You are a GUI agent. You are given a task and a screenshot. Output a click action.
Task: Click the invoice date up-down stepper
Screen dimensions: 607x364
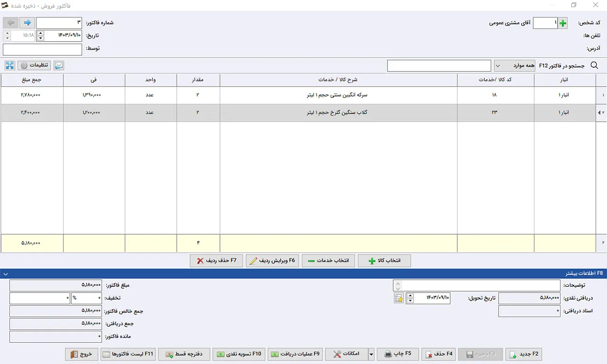coord(40,36)
